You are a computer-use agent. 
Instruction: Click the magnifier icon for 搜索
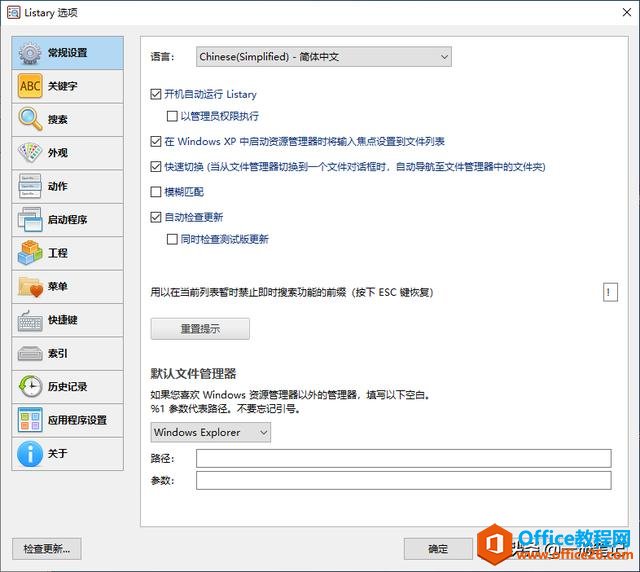pos(30,120)
